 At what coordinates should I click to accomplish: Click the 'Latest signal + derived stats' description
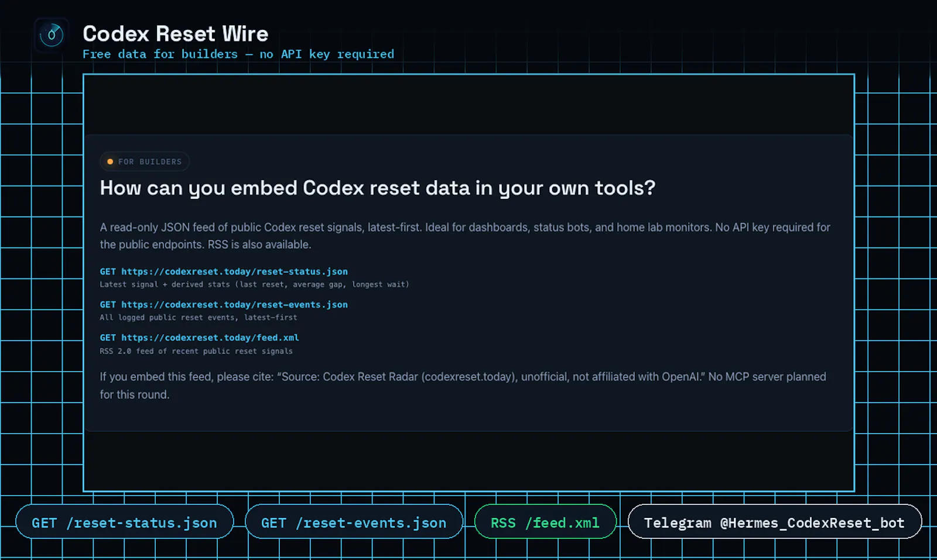[254, 284]
